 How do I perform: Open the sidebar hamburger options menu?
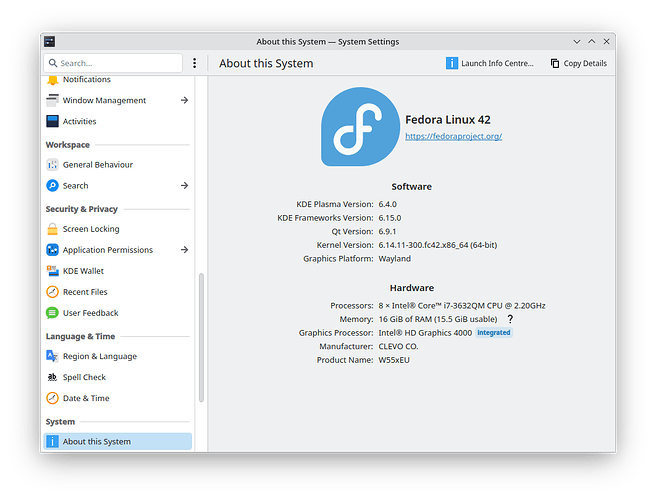pyautogui.click(x=195, y=63)
